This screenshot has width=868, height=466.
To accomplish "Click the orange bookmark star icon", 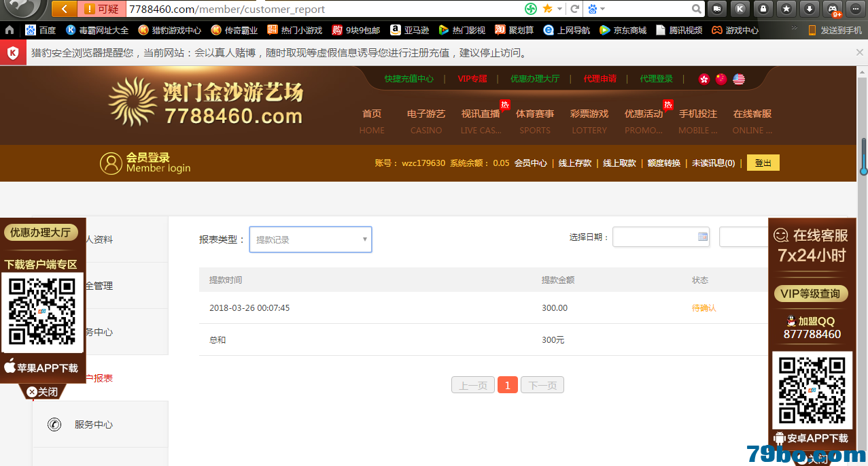I will pos(547,9).
